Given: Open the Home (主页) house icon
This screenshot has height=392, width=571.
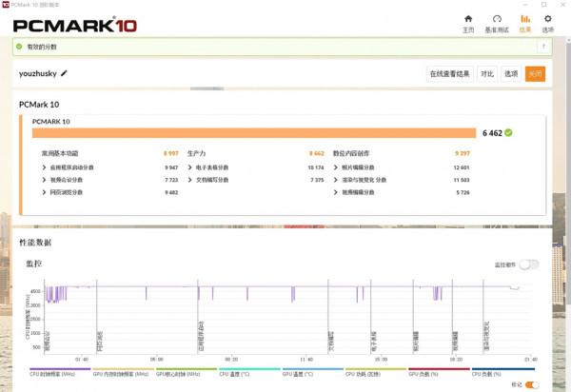Looking at the screenshot, I should click(x=468, y=19).
